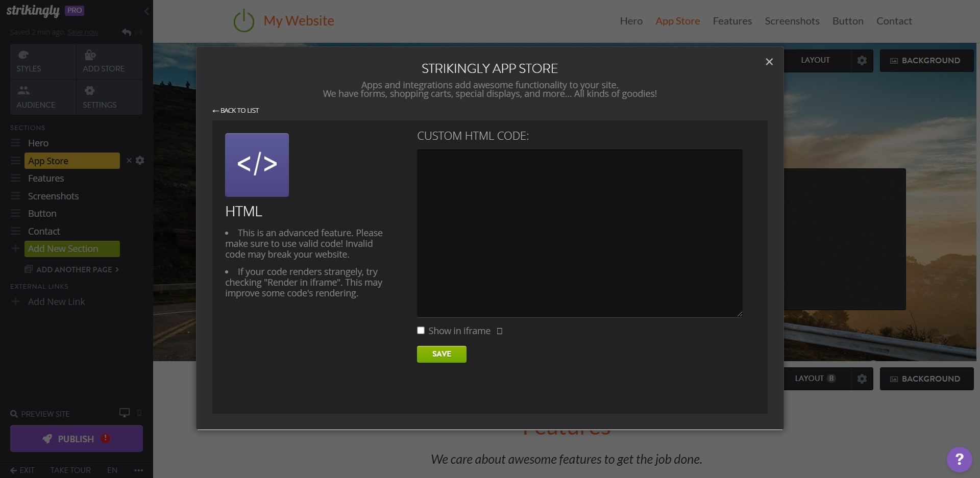Enable the Show in iframe checkbox
The image size is (980, 478).
421,330
